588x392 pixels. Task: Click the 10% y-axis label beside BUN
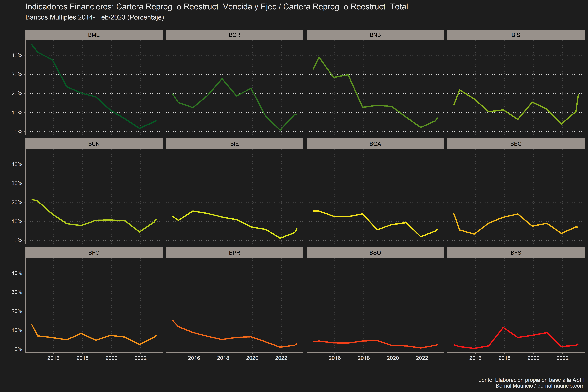pyautogui.click(x=17, y=221)
